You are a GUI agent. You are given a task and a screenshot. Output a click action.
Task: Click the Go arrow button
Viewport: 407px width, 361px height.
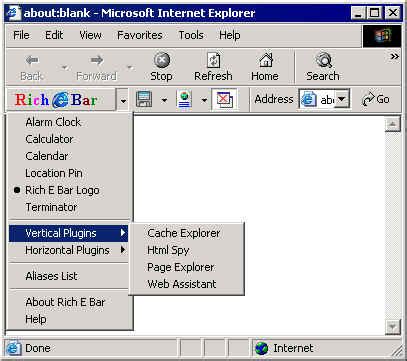376,100
